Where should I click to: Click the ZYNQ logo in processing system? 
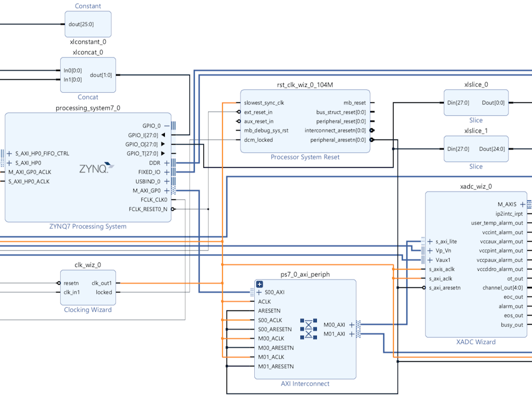tap(97, 168)
